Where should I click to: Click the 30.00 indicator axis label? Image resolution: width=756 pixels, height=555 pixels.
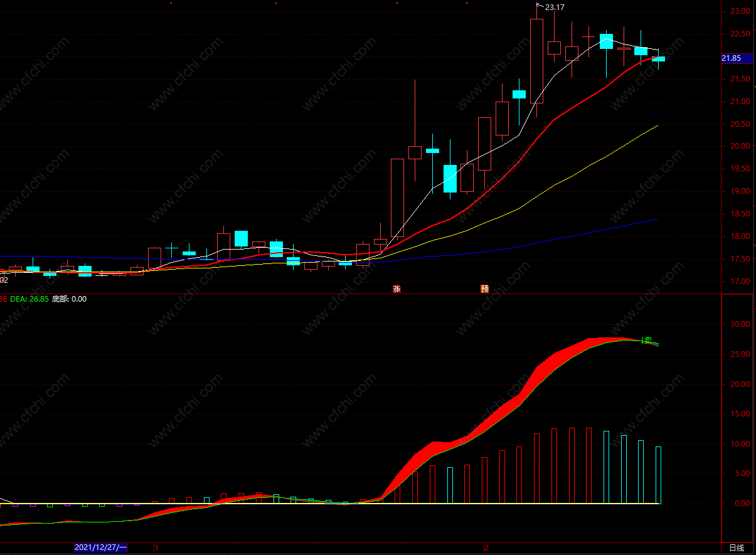[x=740, y=324]
